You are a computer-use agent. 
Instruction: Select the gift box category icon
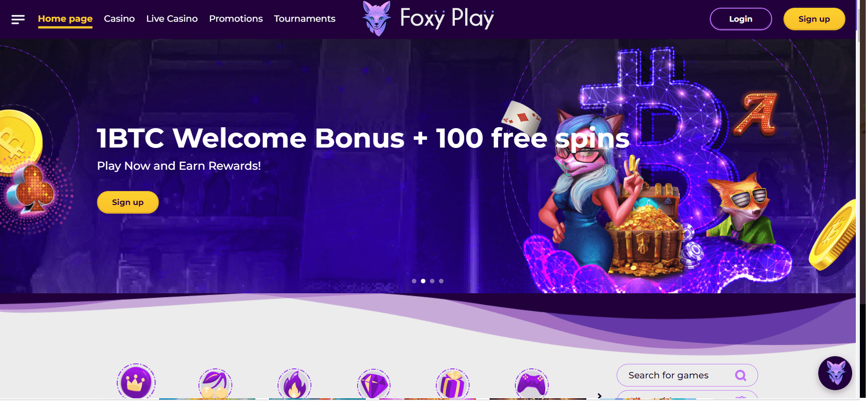[x=453, y=384]
